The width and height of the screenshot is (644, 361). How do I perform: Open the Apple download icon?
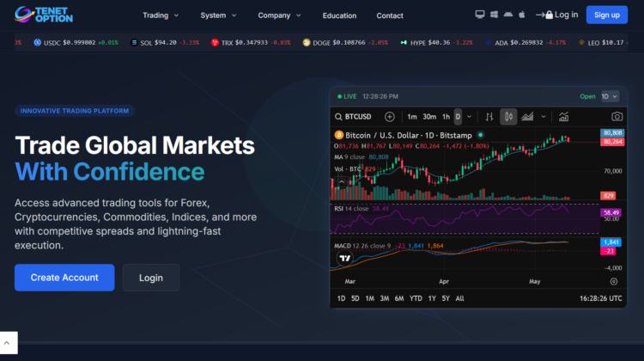(521, 15)
